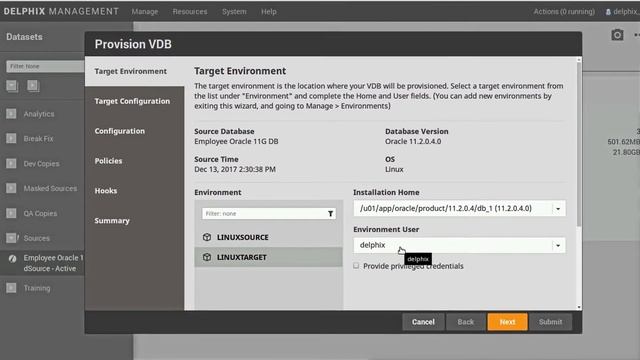Open the Manage menu
Image resolution: width=640 pixels, height=360 pixels.
(x=144, y=12)
